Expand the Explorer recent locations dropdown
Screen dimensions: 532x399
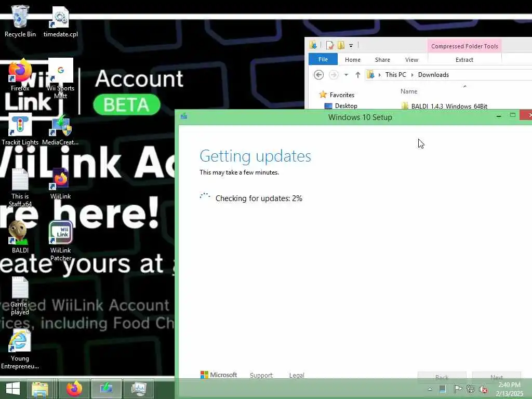pyautogui.click(x=346, y=75)
